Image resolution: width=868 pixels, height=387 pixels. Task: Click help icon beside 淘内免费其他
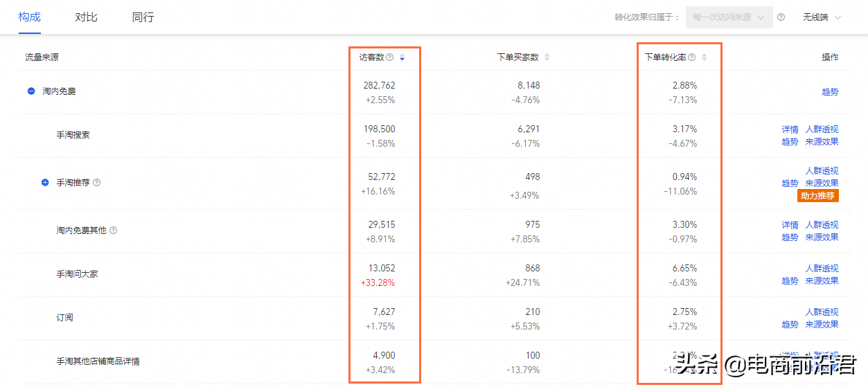point(114,230)
